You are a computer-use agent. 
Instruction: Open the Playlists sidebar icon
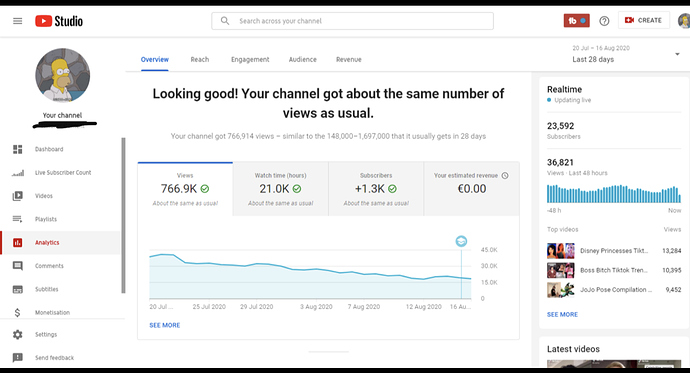(18, 219)
